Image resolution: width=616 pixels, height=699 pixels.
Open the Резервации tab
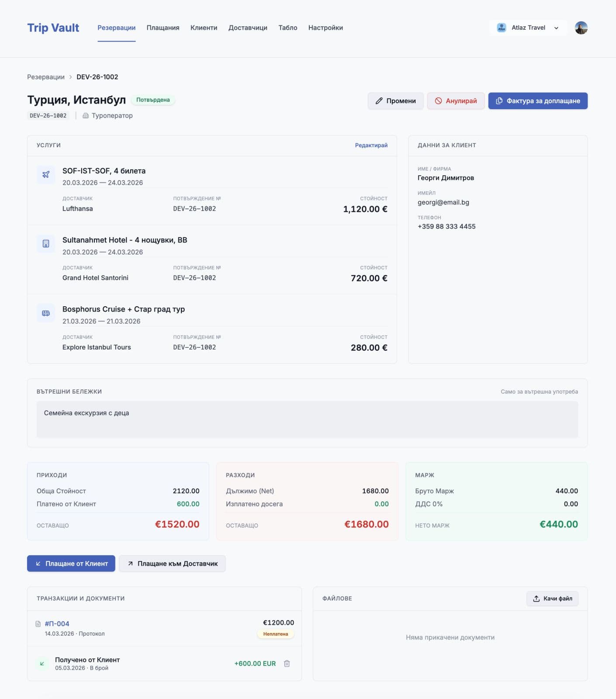116,28
